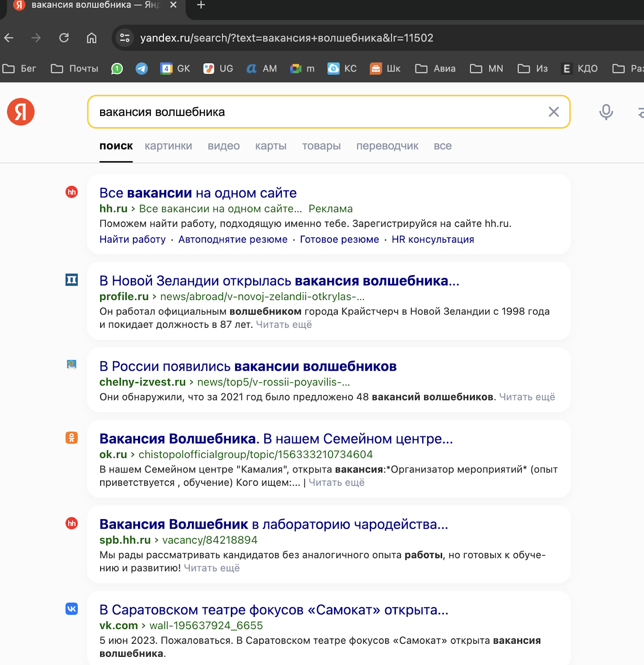The height and width of the screenshot is (665, 644).
Task: Click the browser address bar URL
Action: point(287,38)
